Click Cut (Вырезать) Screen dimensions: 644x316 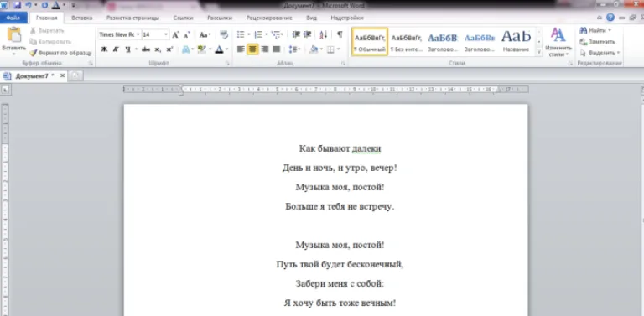pyautogui.click(x=47, y=31)
